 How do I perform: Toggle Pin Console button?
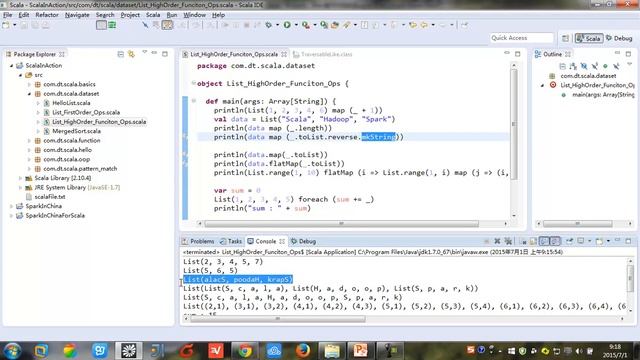(569, 241)
